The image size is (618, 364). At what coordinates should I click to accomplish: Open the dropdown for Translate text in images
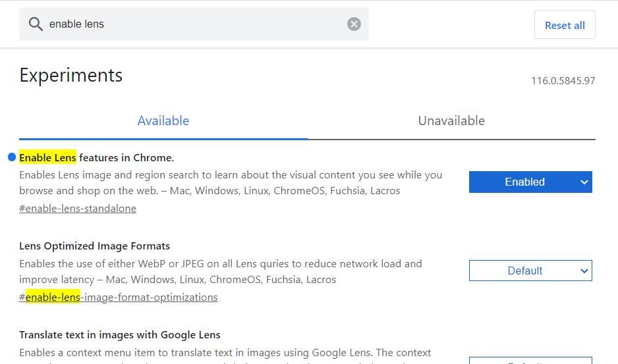click(x=530, y=360)
